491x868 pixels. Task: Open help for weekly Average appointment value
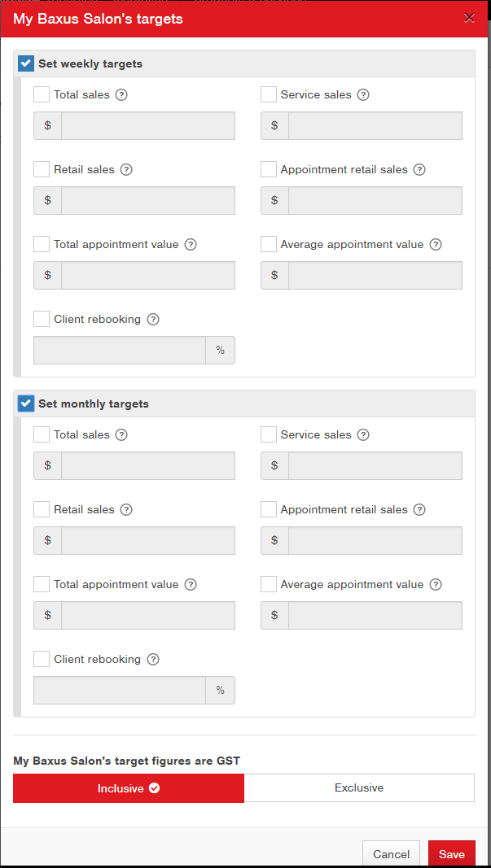click(436, 244)
